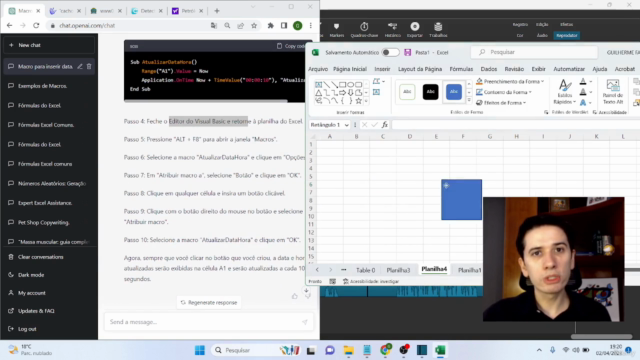Screen dimensions: 640x360
Task: Open Contorno da Forma dropdown
Action: pos(504,92)
